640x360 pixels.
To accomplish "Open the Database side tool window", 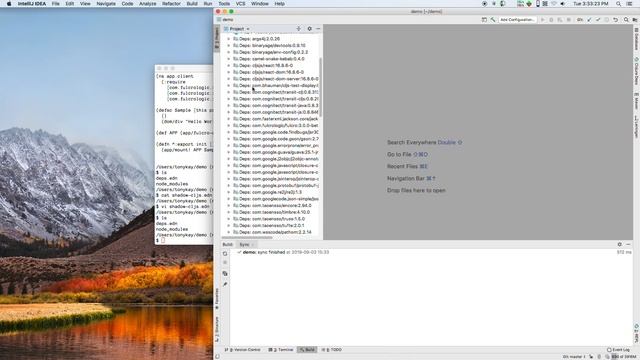I will (636, 40).
